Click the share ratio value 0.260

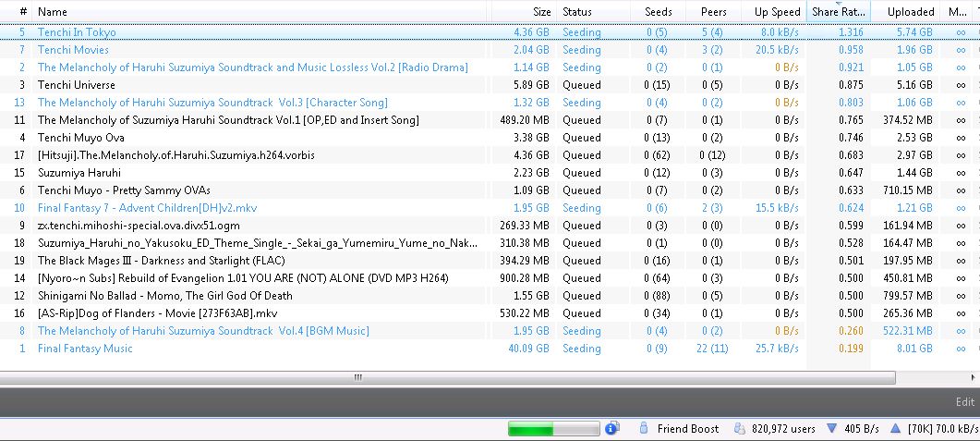tap(851, 330)
